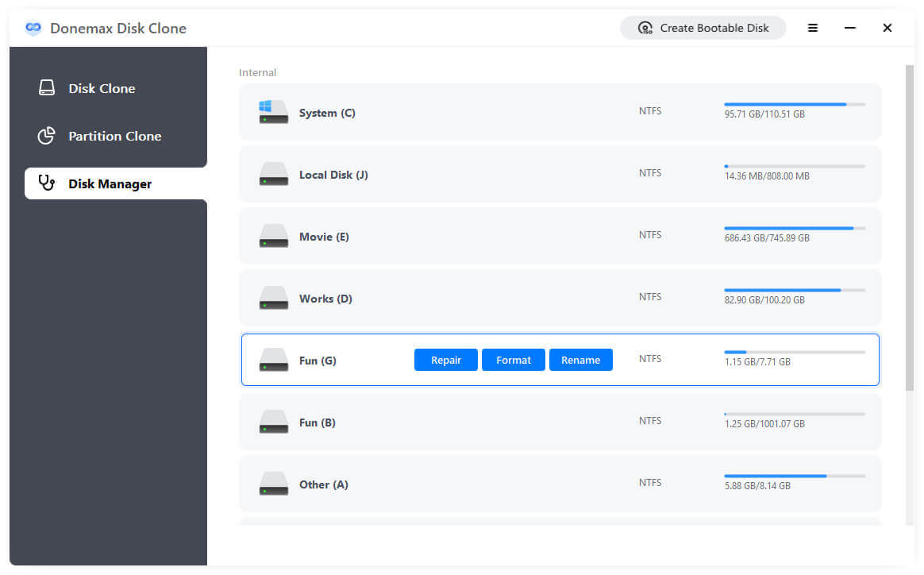
Task: Minimize the Donemax window
Action: click(850, 28)
